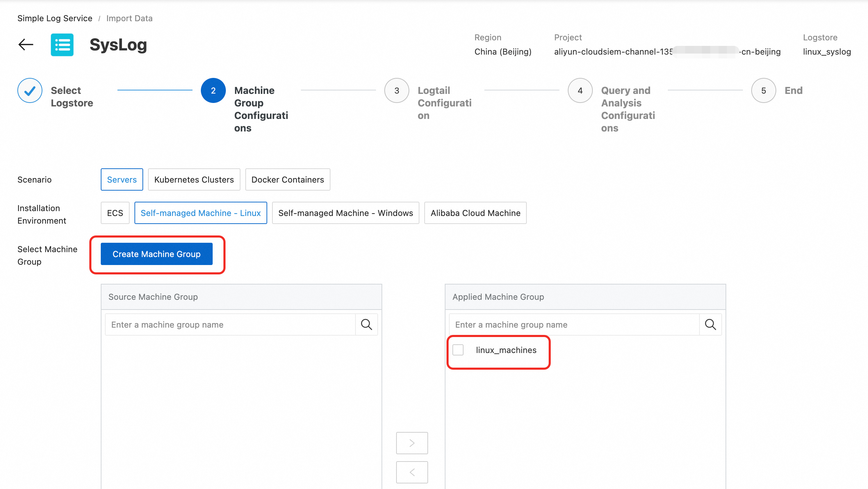Viewport: 868px width, 489px height.
Task: Click the step 2 circle
Action: click(213, 90)
